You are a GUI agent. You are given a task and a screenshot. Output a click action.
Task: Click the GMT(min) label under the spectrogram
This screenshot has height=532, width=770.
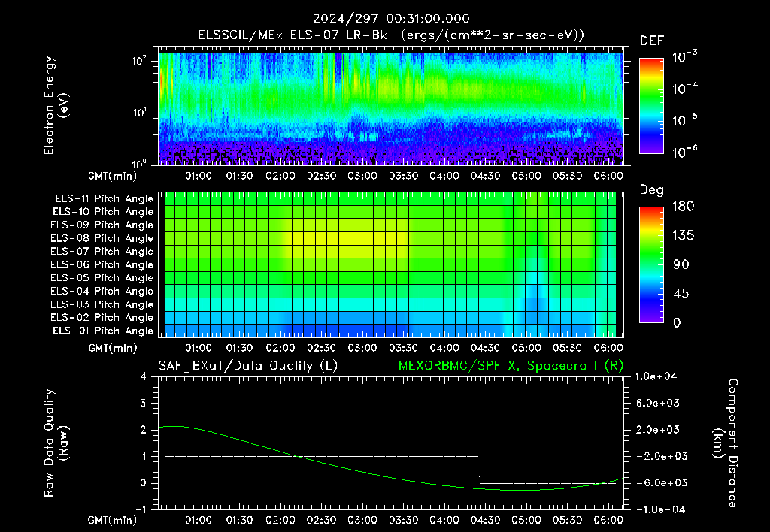pyautogui.click(x=113, y=176)
